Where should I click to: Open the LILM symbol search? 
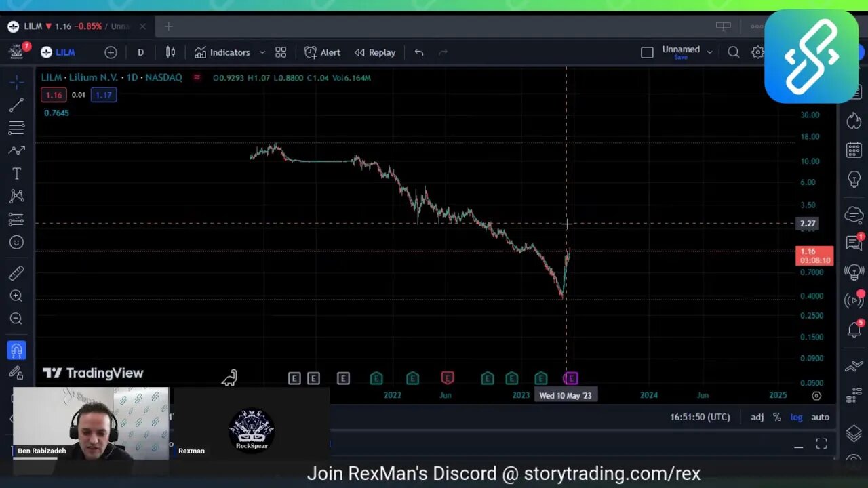(x=57, y=52)
